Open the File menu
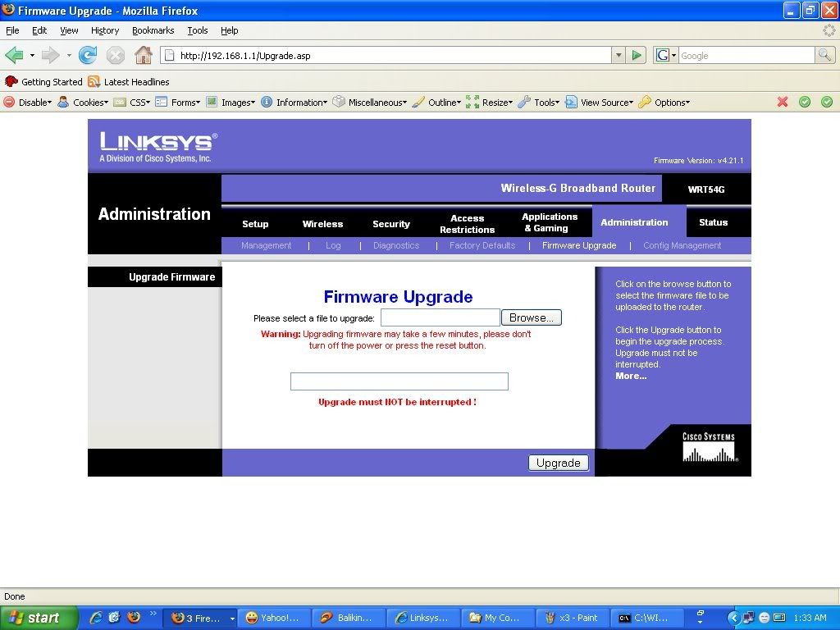This screenshot has height=630, width=840. (x=12, y=30)
